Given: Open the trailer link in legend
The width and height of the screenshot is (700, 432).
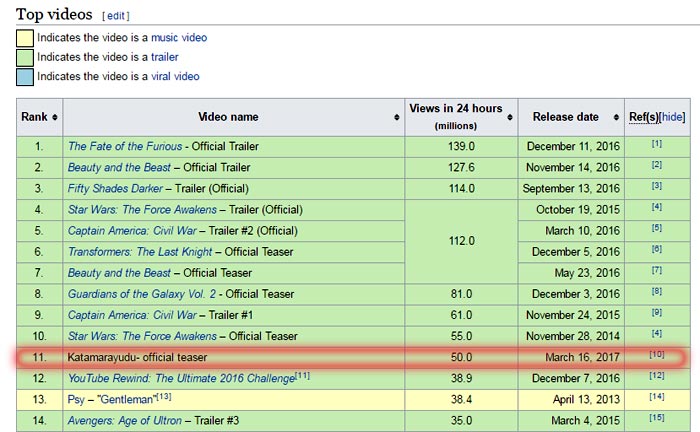Looking at the screenshot, I should [x=165, y=57].
